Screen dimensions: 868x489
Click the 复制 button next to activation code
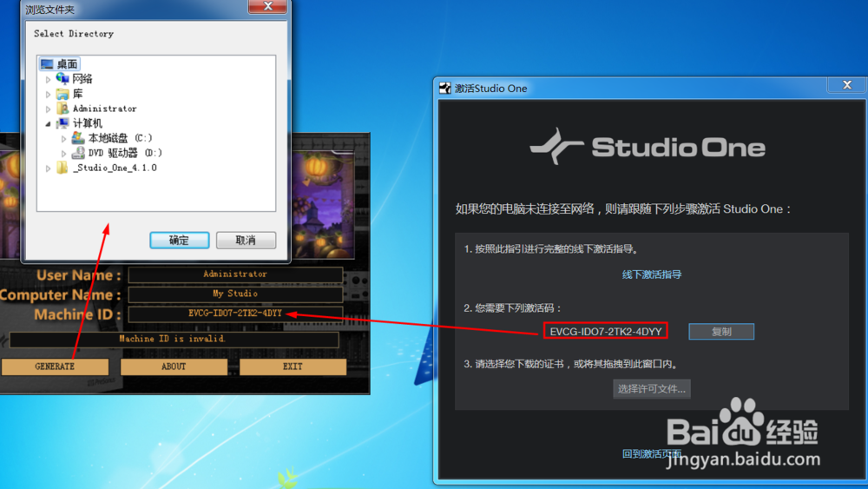(721, 332)
